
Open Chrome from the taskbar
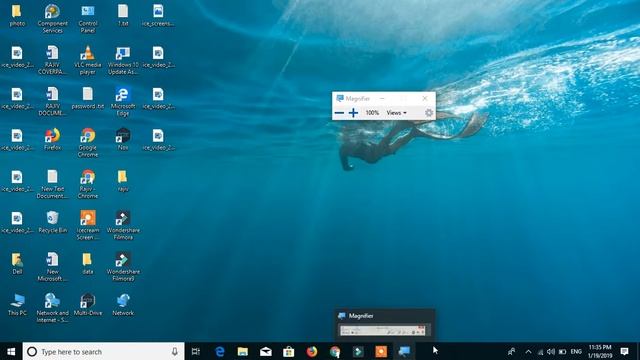click(x=335, y=351)
